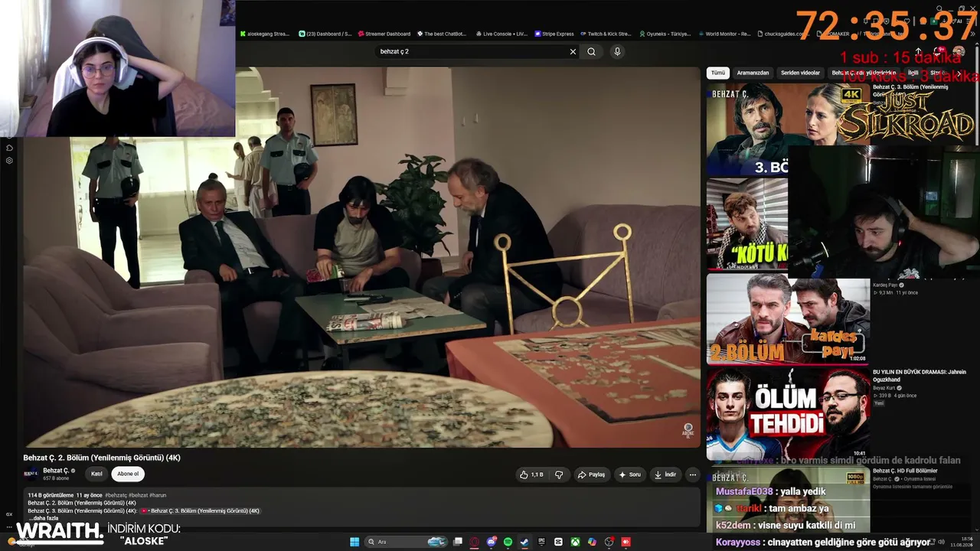The width and height of the screenshot is (980, 551).
Task: Open the 'World Monitor' browser tab
Action: (724, 34)
